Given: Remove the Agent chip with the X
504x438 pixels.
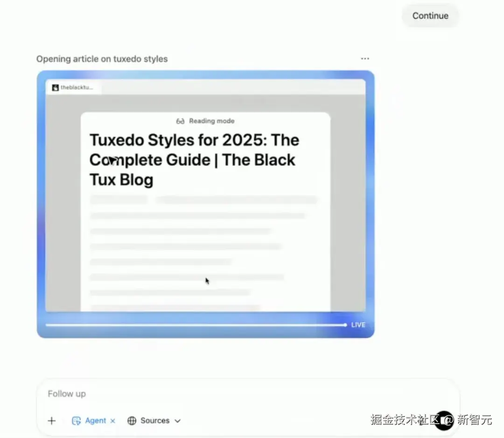Looking at the screenshot, I should (112, 421).
